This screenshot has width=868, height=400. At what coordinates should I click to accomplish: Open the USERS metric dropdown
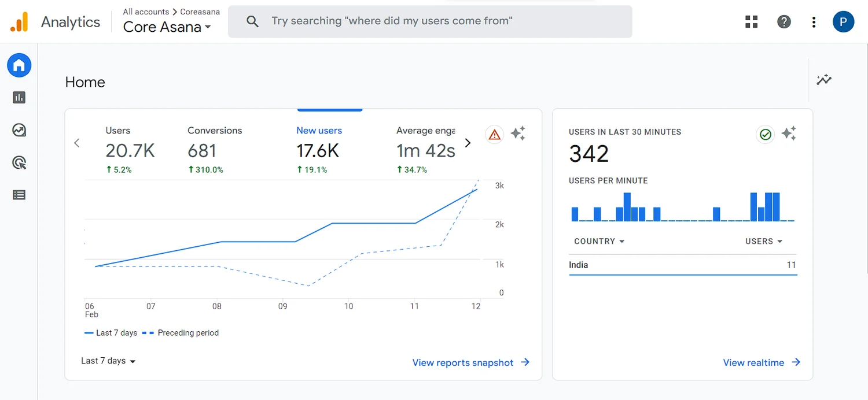(x=764, y=241)
